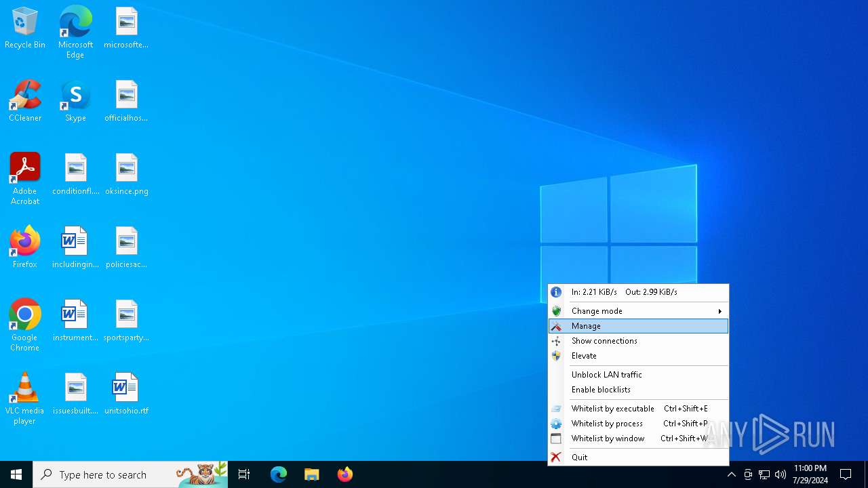Screen dimensions: 868x488
Task: Click the volume speaker tray icon
Action: point(781,474)
